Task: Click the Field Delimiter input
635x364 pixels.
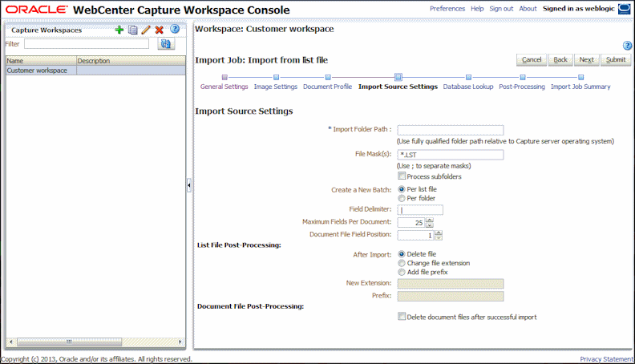Action: coord(420,210)
